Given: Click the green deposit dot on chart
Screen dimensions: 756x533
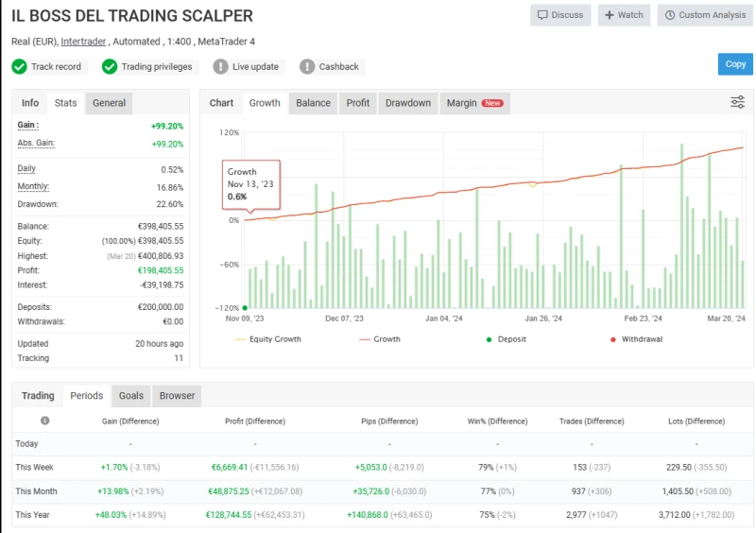Looking at the screenshot, I should tap(245, 307).
